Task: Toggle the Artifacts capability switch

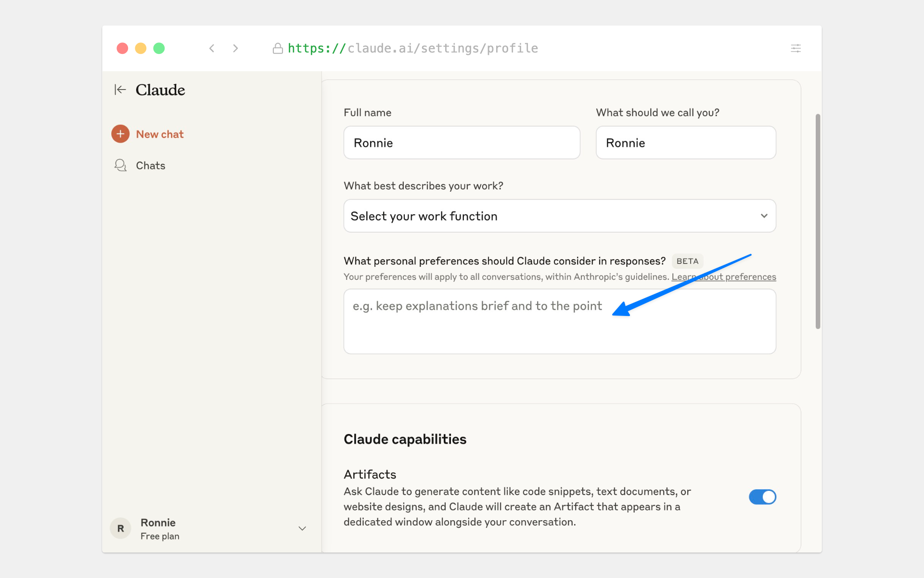Action: point(762,497)
